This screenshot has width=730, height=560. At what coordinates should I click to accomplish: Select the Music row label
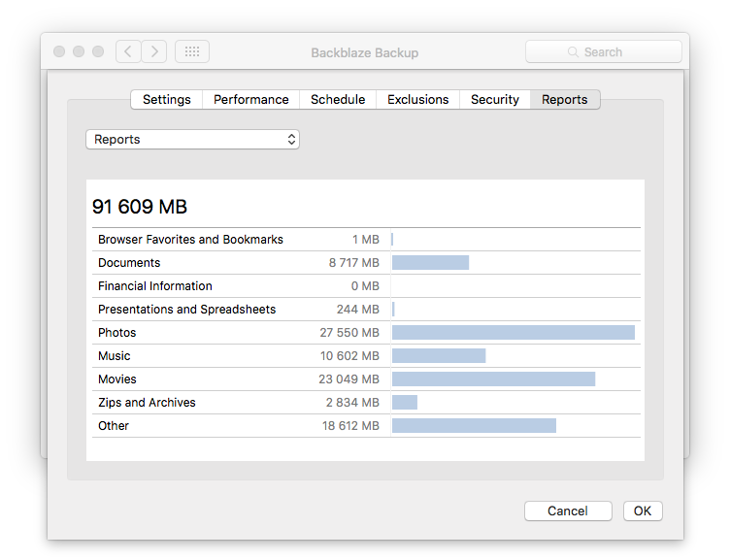tap(115, 355)
